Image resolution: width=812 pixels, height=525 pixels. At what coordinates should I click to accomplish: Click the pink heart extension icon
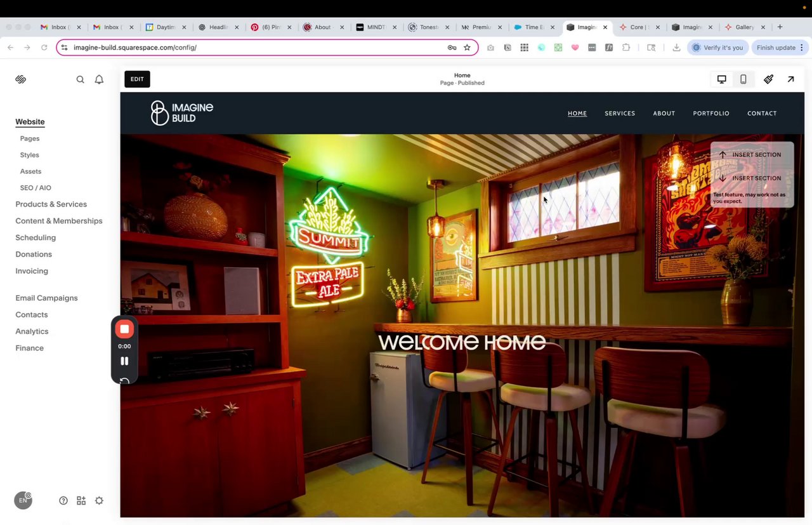tap(575, 48)
